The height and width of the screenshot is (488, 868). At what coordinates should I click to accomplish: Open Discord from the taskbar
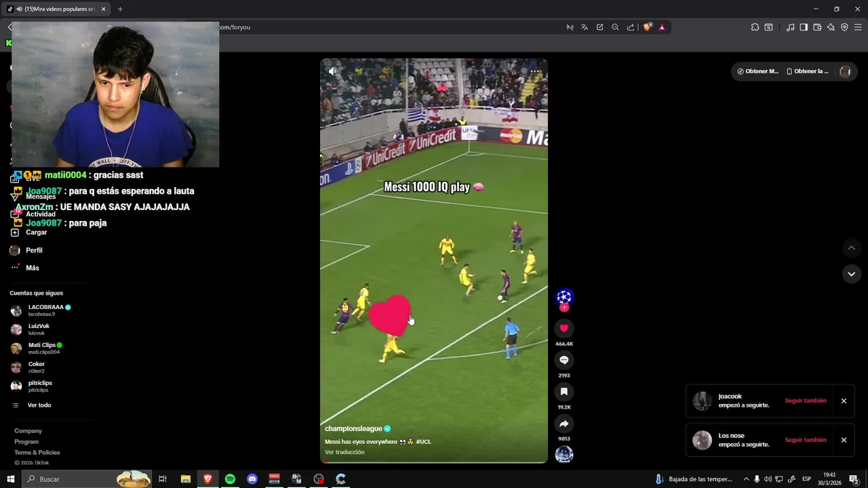(252, 479)
